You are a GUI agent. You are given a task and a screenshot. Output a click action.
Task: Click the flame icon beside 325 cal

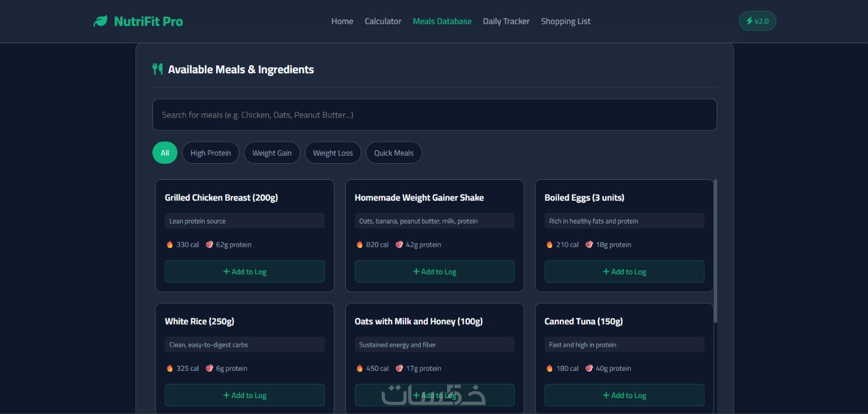click(x=170, y=369)
